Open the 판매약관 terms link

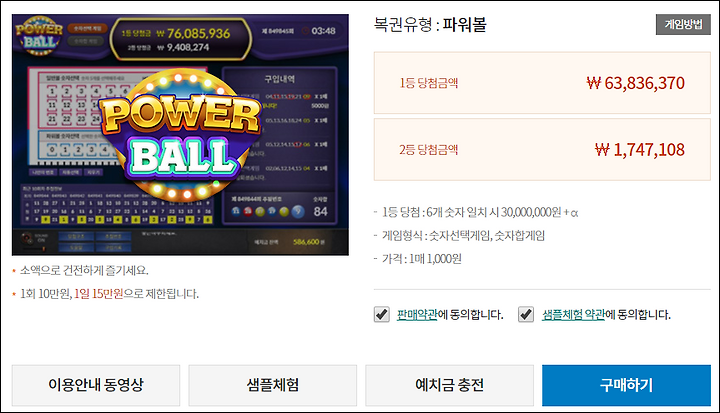coord(417,315)
